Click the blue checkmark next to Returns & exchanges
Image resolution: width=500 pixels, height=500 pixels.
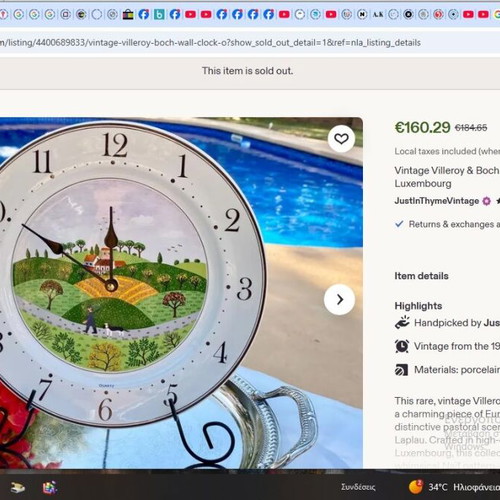pos(399,224)
